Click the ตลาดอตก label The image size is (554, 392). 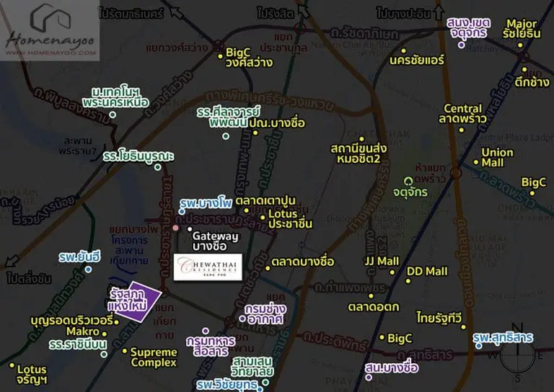(x=374, y=307)
